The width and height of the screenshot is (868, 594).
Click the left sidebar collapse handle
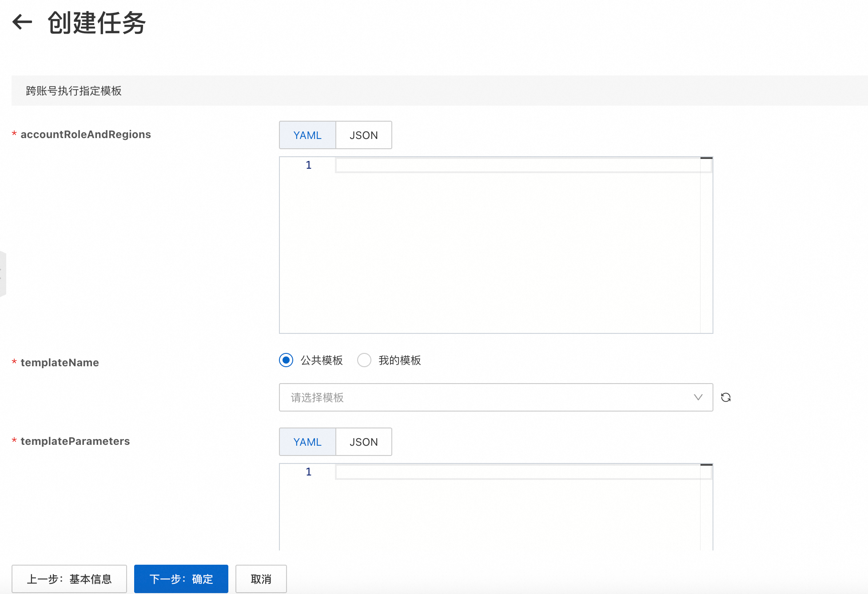click(3, 273)
